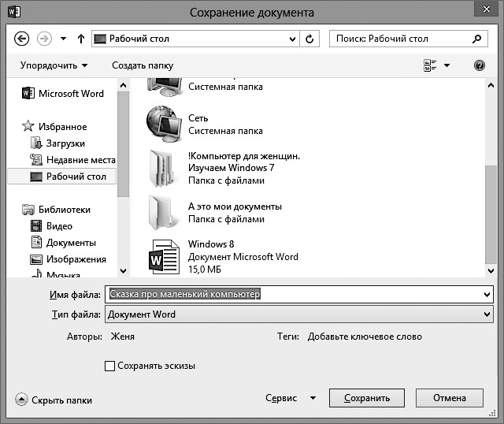504x424 pixels.
Task: Open the Упорядочить menu
Action: 54,65
